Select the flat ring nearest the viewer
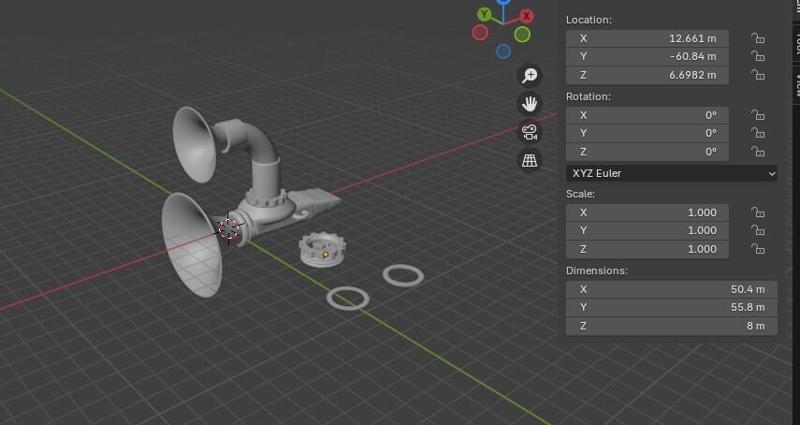This screenshot has width=800, height=425. pyautogui.click(x=348, y=298)
